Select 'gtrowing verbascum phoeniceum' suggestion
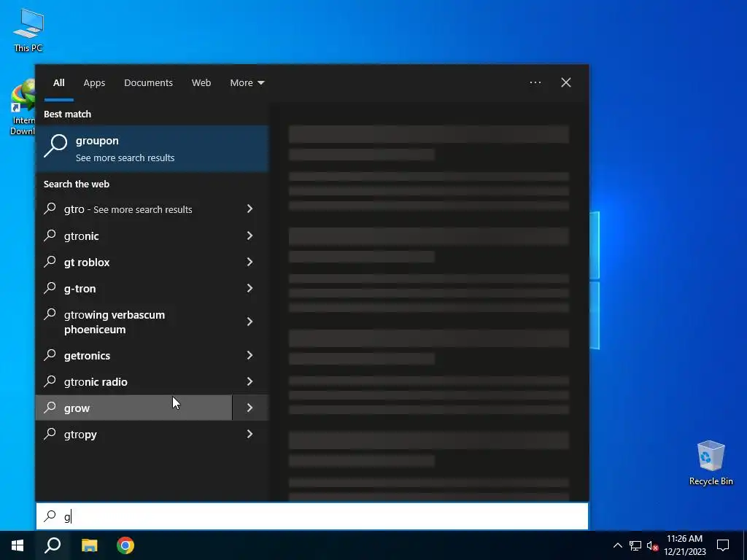Image resolution: width=747 pixels, height=560 pixels. click(x=134, y=322)
